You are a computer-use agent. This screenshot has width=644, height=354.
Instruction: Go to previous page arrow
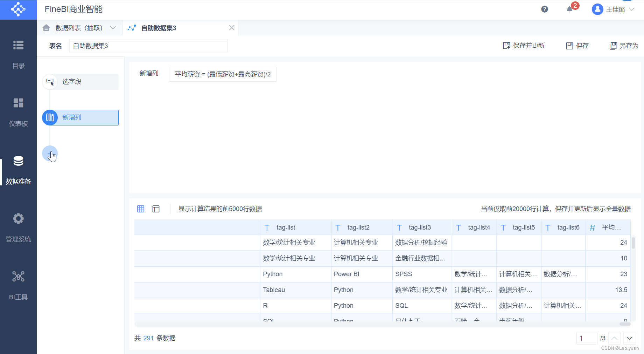tap(615, 338)
